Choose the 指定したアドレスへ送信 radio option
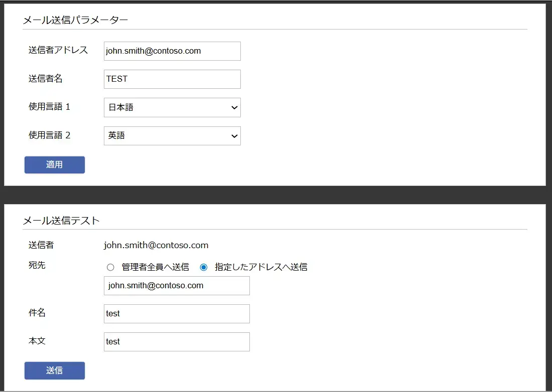The width and height of the screenshot is (552, 392). [204, 267]
